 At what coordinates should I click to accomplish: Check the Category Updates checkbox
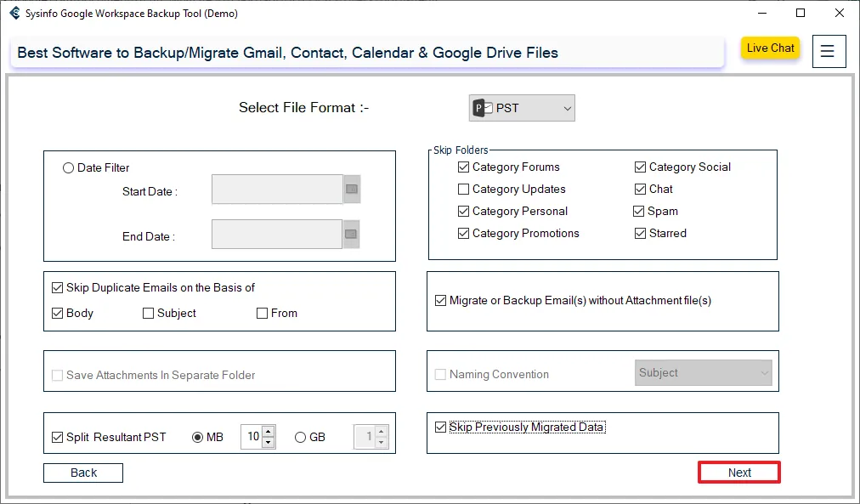pyautogui.click(x=463, y=190)
